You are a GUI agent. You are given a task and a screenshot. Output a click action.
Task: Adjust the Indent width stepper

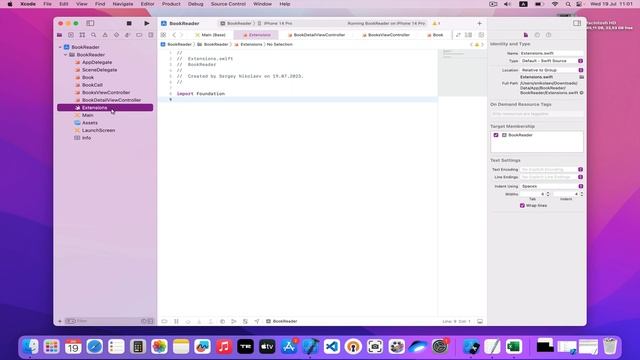(x=582, y=194)
